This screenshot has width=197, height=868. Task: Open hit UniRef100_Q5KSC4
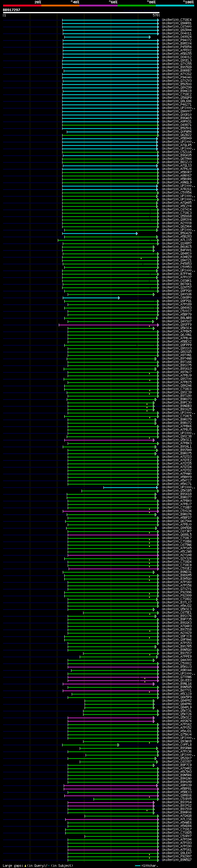(x=176, y=328)
